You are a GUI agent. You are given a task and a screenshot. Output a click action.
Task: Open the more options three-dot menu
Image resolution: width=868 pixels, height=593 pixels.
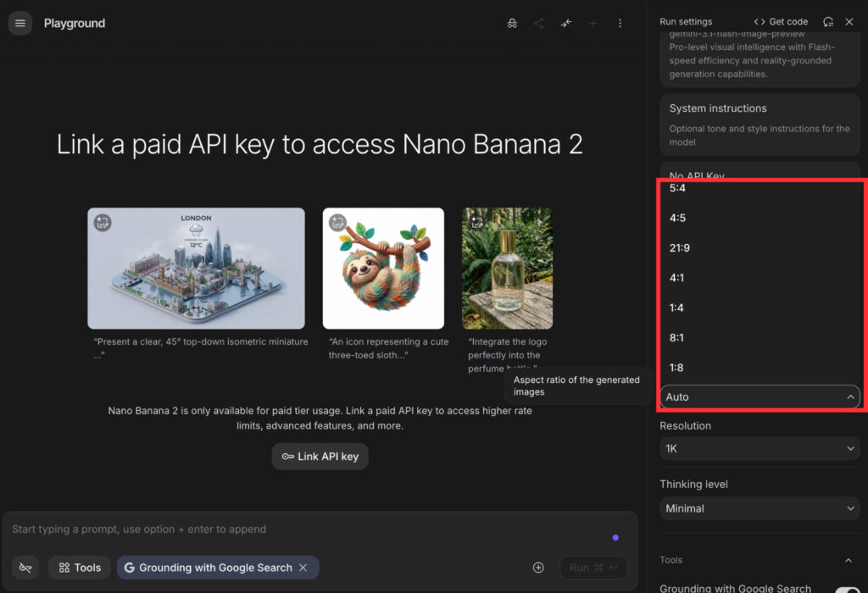pos(620,23)
